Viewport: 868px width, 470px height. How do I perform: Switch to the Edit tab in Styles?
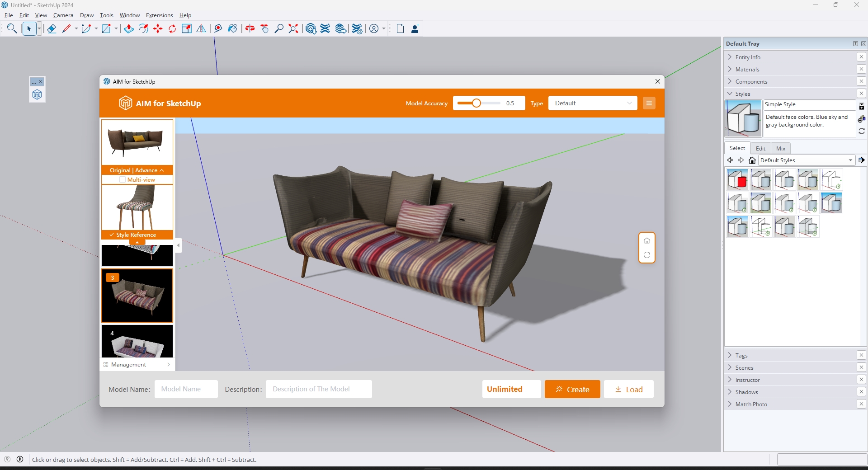point(761,149)
